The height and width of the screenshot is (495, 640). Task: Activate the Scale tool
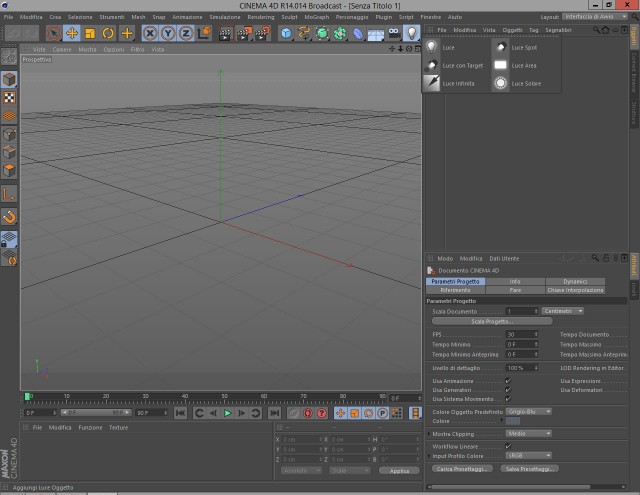[90, 33]
